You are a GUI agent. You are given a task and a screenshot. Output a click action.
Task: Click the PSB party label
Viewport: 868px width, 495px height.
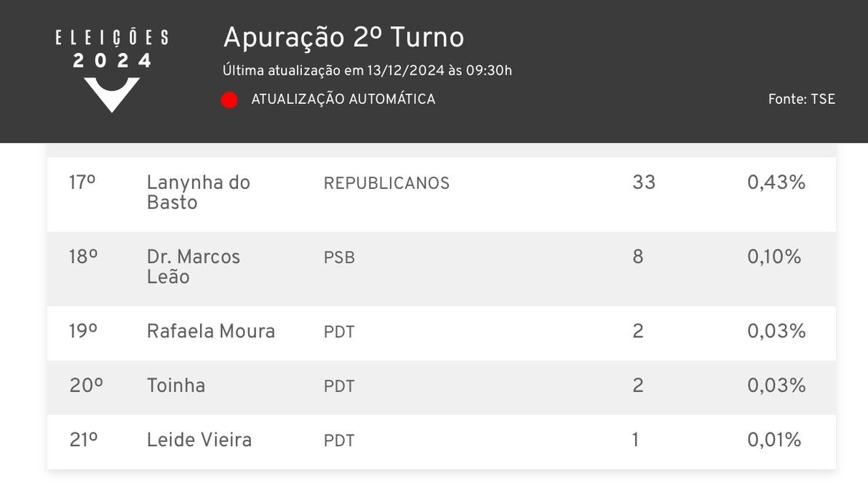coord(339,258)
